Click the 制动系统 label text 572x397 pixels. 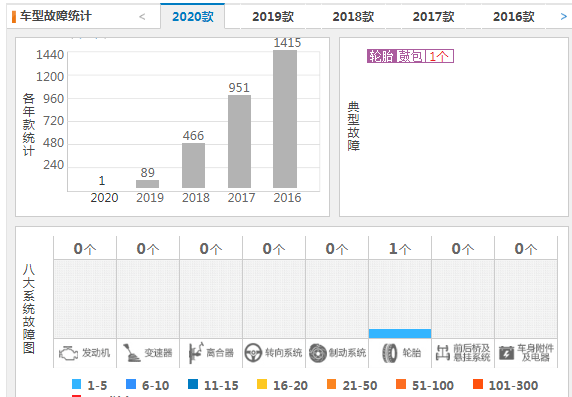[x=347, y=353]
